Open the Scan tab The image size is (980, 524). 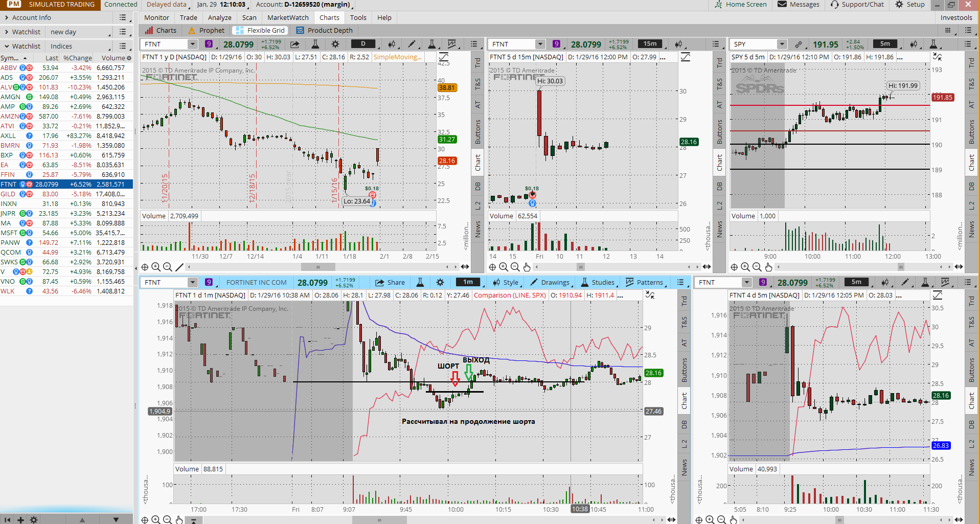point(249,17)
